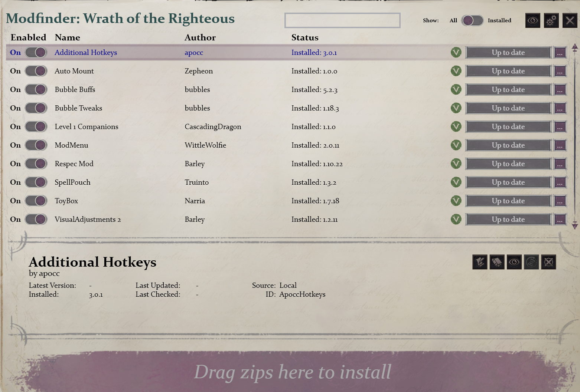Turn off the Auto Mount toggle
The height and width of the screenshot is (392, 580).
click(x=36, y=71)
